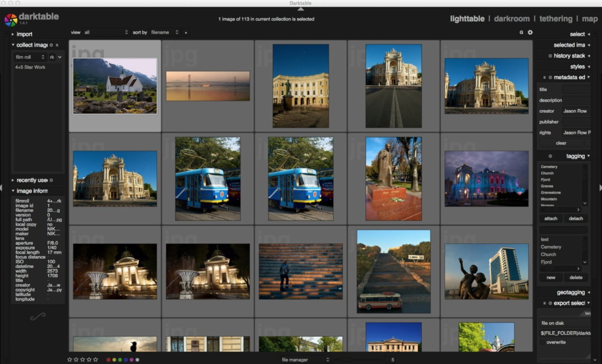The width and height of the screenshot is (602, 364).
Task: Rate selection with the fifth star
Action: [x=96, y=360]
